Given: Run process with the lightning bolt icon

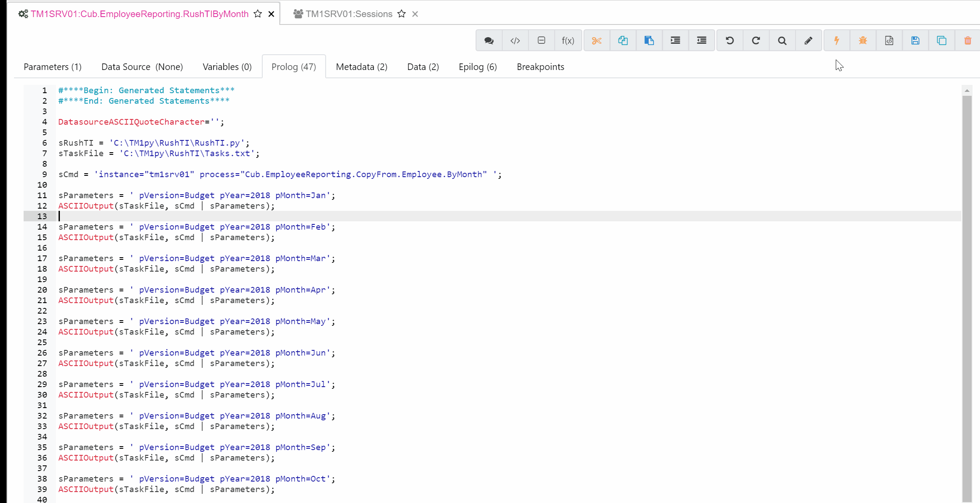Looking at the screenshot, I should coord(837,41).
